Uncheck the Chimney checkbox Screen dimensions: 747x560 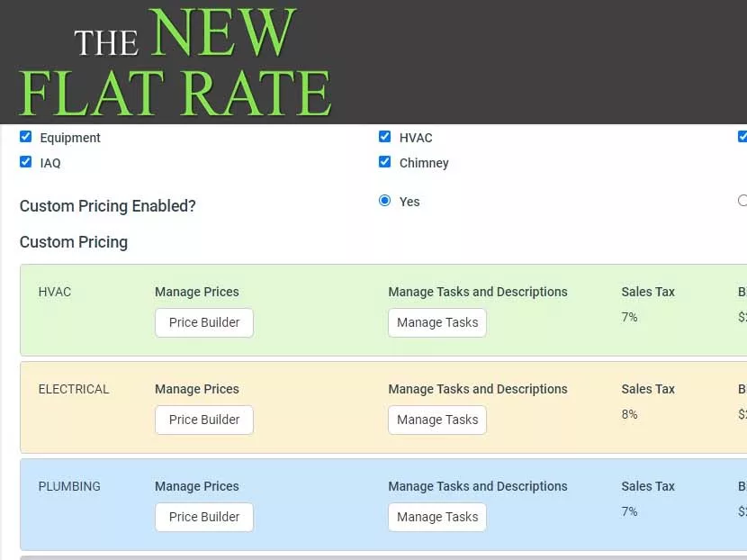tap(385, 162)
